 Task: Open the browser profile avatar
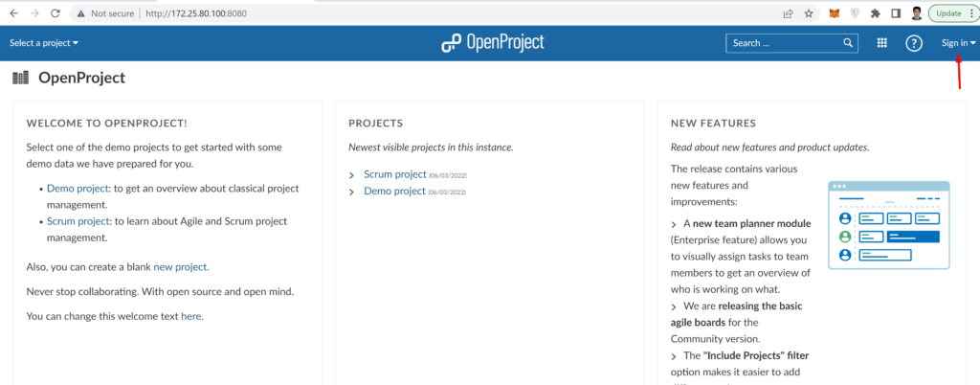tap(917, 13)
